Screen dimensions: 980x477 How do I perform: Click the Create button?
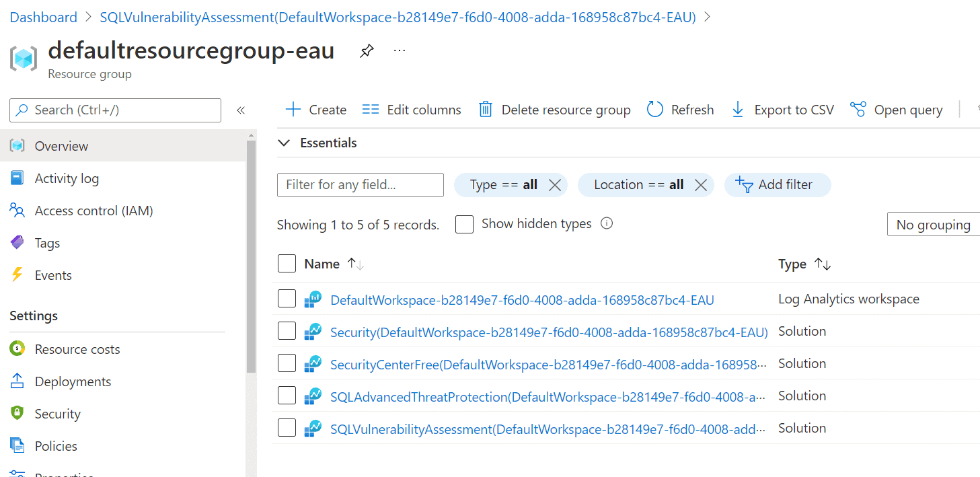[x=316, y=110]
